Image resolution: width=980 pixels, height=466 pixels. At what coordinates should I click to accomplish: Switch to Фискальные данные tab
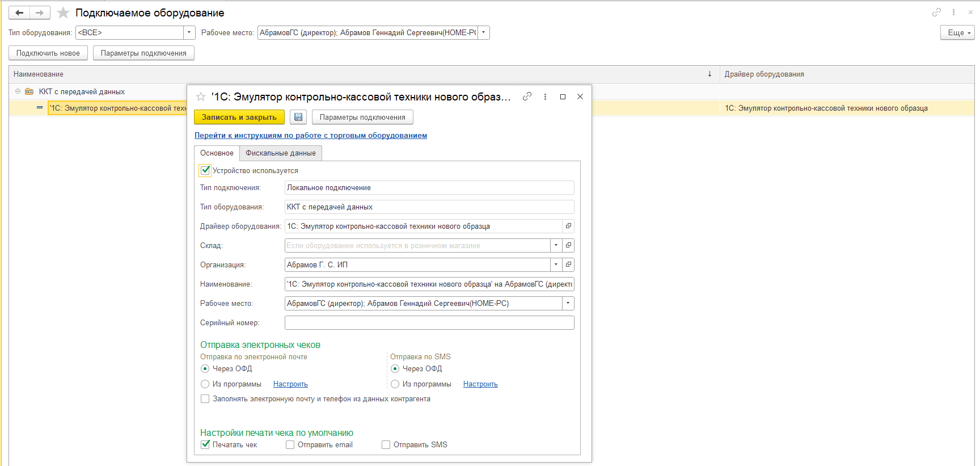coord(280,153)
